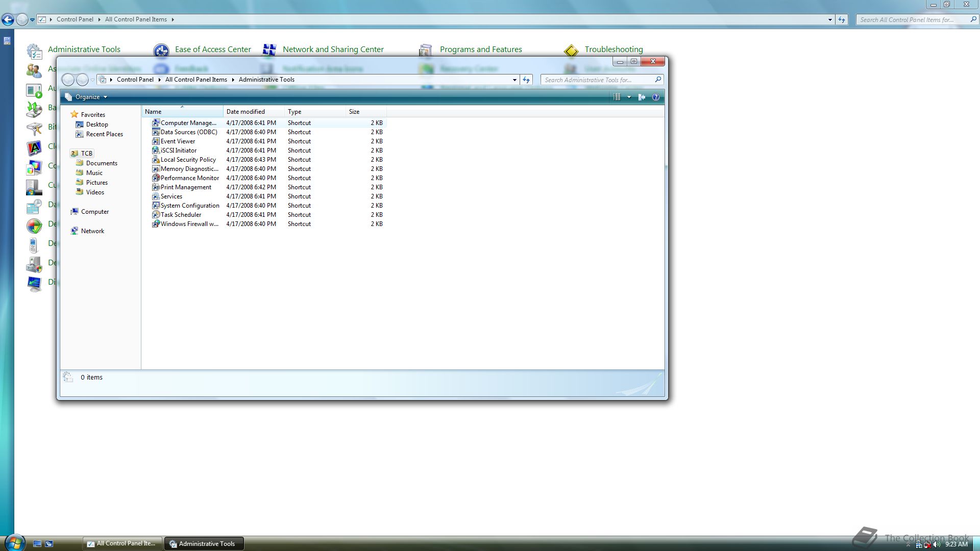Select the iSCSI Initiator shortcut icon
980x551 pixels.
tap(156, 151)
